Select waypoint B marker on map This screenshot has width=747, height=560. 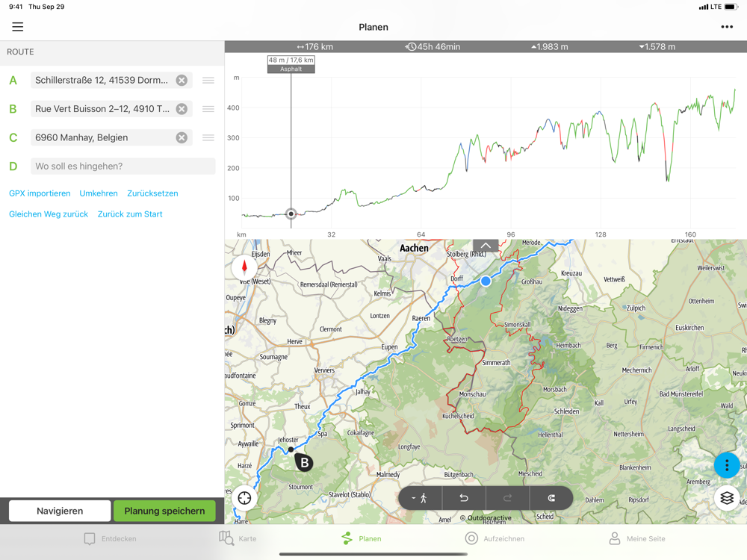click(304, 462)
